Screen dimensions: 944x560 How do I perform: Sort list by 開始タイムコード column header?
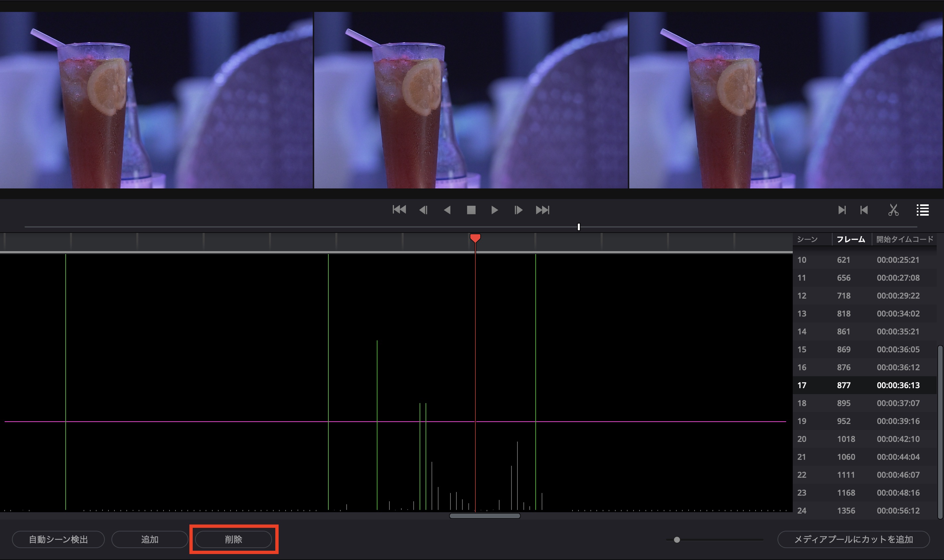905,239
